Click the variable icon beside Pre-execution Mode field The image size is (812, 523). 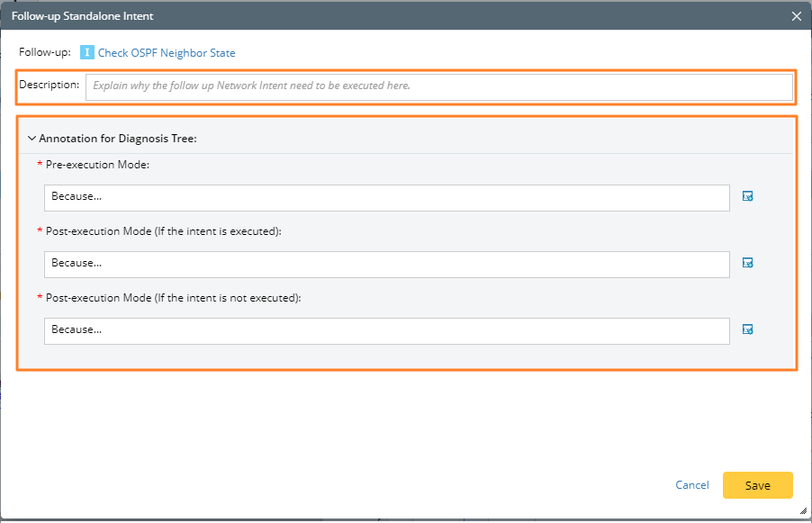pos(747,196)
